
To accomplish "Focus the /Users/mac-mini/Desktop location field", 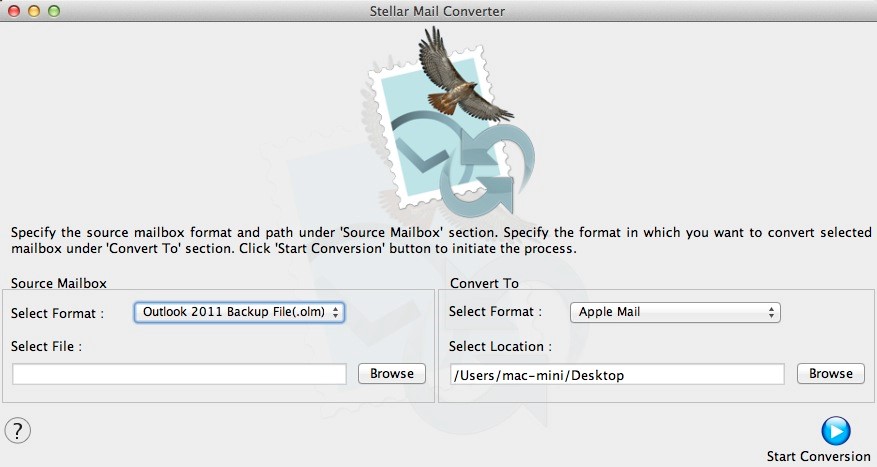I will (617, 375).
